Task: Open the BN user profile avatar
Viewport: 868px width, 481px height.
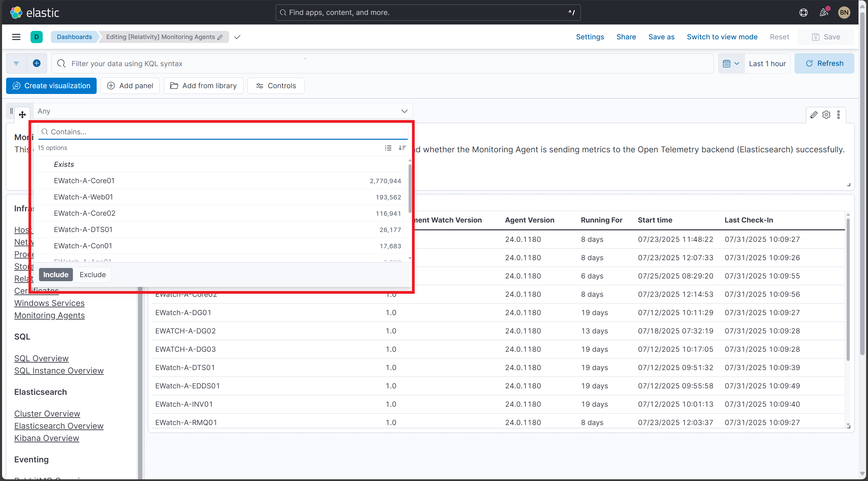Action: 844,13
